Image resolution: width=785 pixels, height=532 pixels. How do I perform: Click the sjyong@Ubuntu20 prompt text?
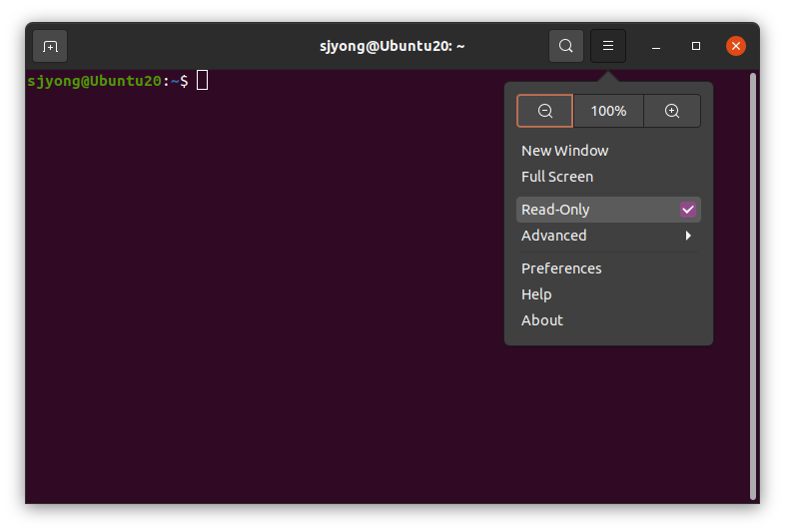95,81
